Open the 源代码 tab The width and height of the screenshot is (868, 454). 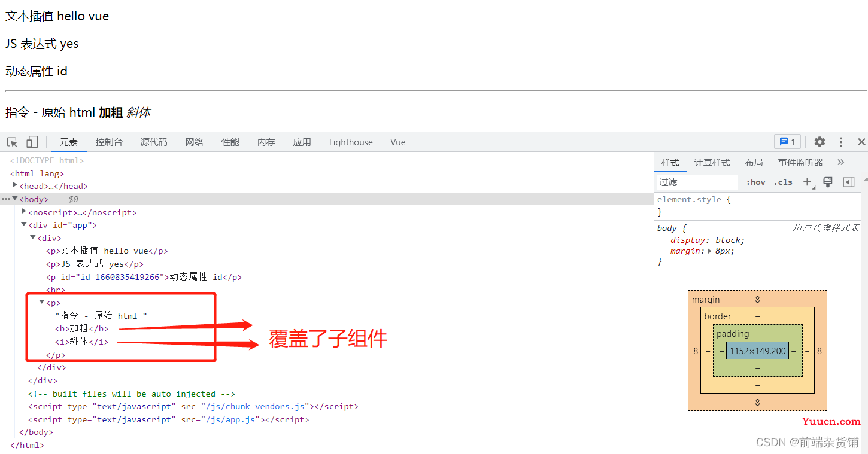(154, 142)
